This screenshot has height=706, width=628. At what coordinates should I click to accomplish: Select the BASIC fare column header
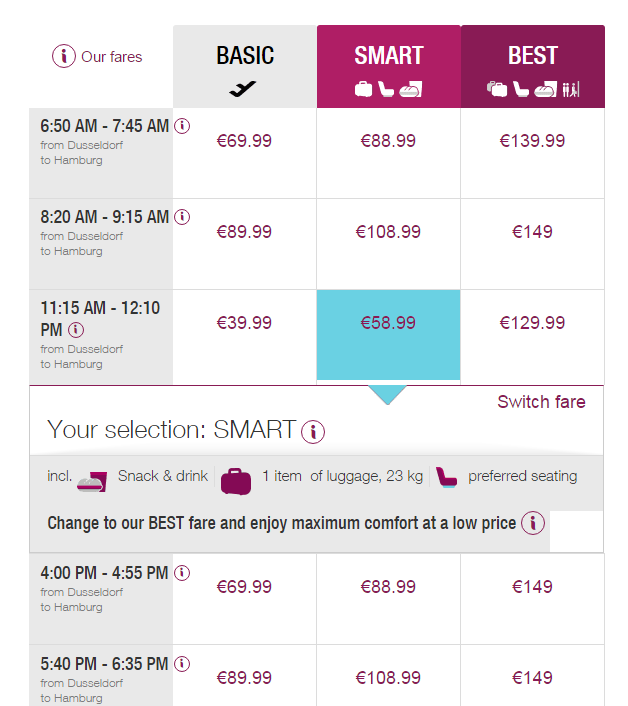point(245,67)
